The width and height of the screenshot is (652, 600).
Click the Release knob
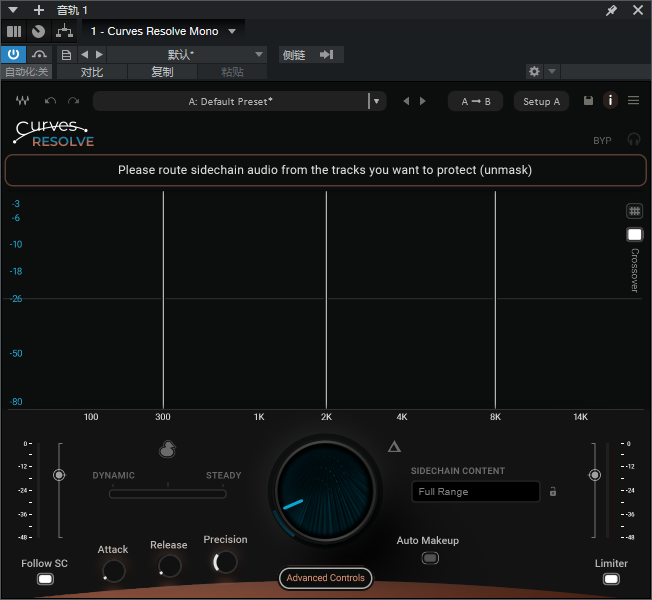169,566
